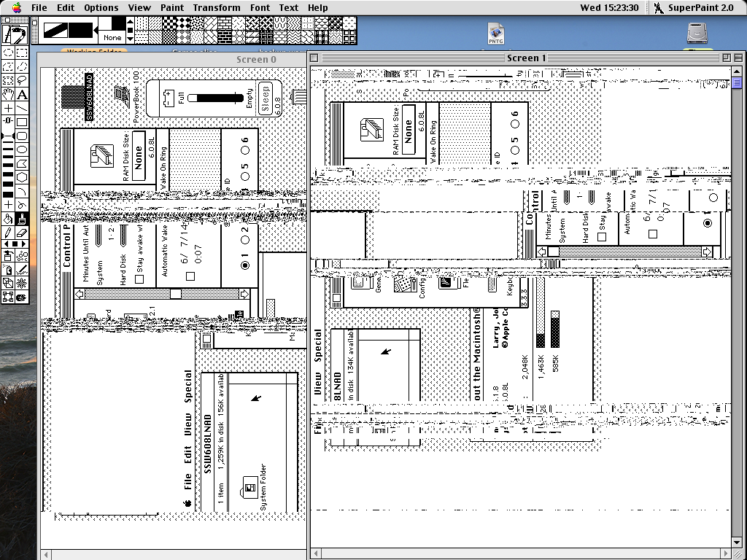The width and height of the screenshot is (747, 560).
Task: Click filled radio button in Screen 1
Action: [x=708, y=223]
